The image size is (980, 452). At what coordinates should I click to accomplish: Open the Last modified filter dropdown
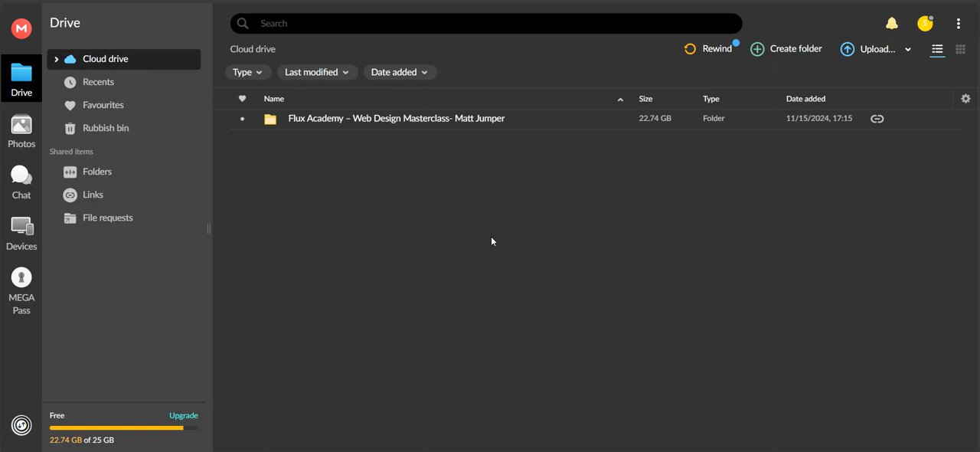click(317, 72)
